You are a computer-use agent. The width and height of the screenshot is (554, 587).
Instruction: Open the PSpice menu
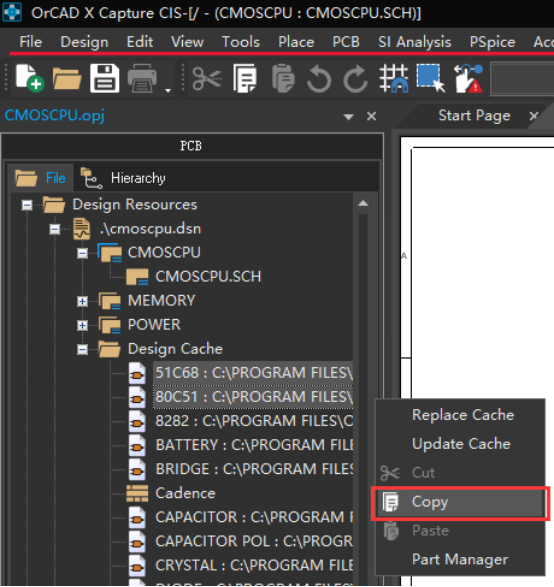492,42
